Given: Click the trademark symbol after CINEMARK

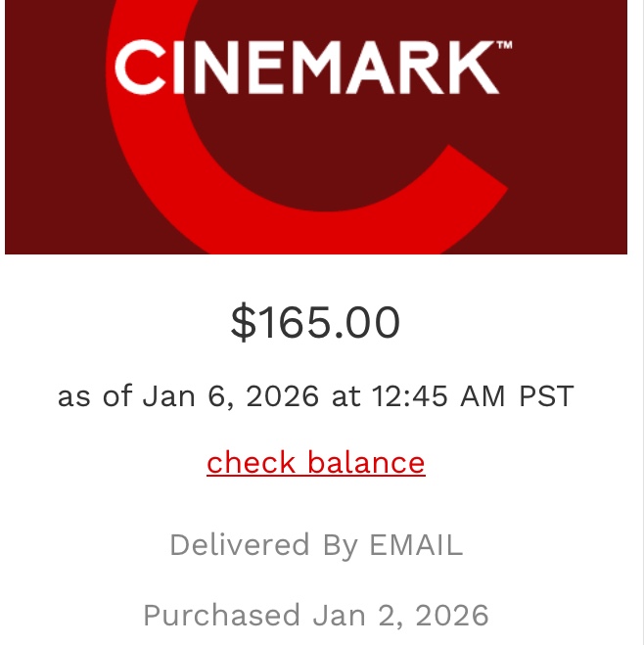Looking at the screenshot, I should click(x=504, y=45).
